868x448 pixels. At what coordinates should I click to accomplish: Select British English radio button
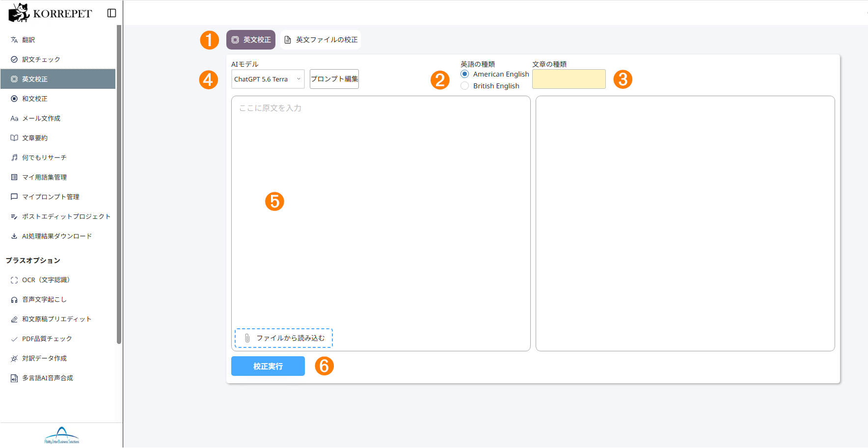point(464,86)
